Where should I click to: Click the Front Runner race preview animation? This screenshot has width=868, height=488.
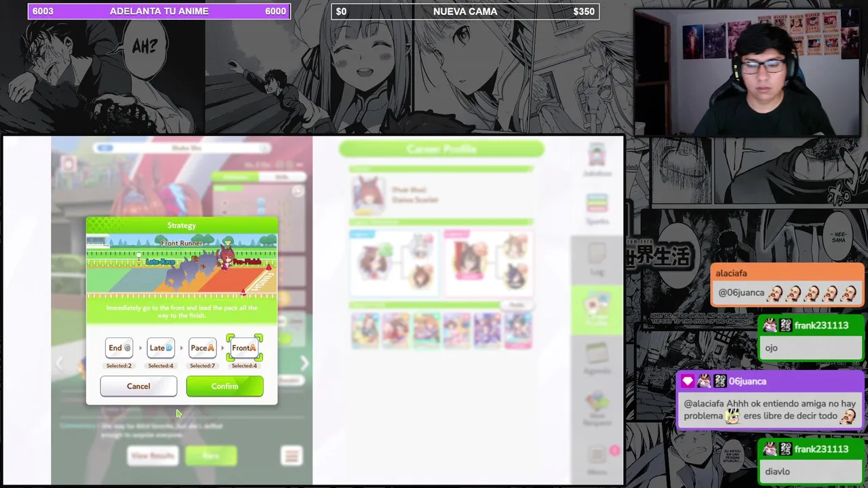tap(182, 266)
